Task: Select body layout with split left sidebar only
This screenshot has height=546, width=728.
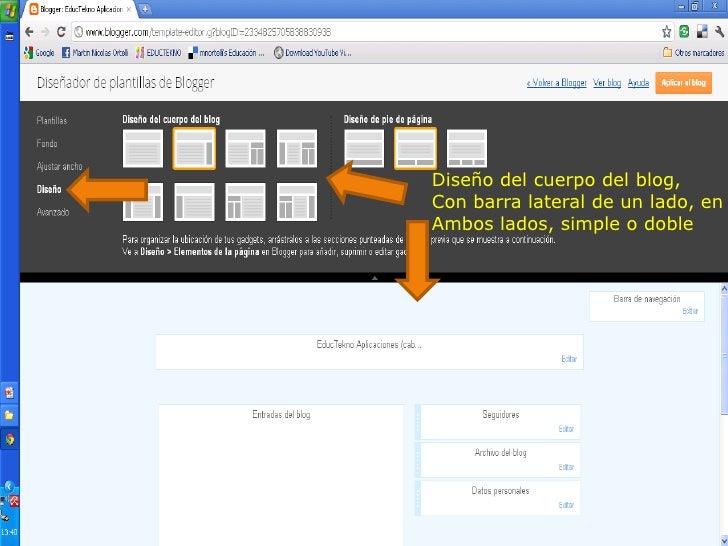Action: [x=246, y=202]
